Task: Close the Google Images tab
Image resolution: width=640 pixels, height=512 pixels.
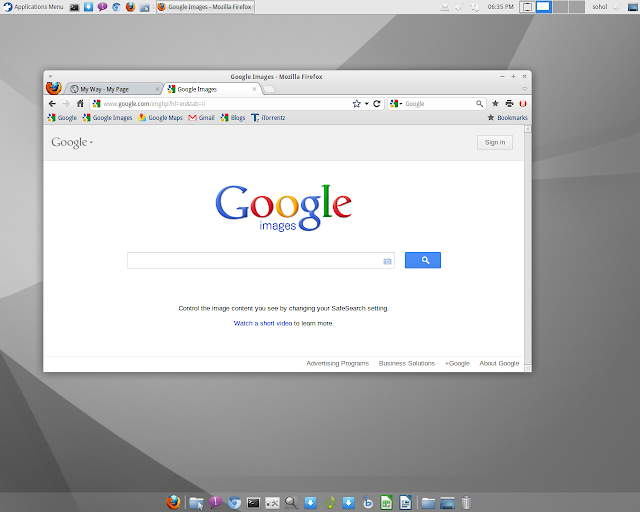Action: (x=254, y=89)
